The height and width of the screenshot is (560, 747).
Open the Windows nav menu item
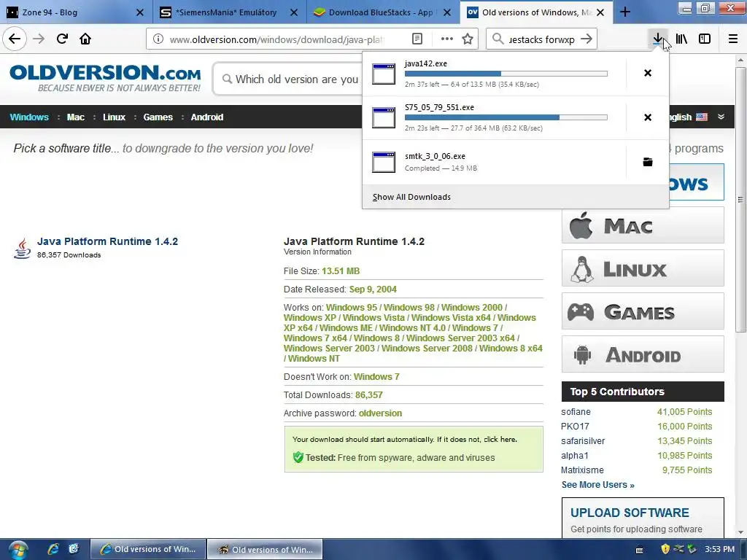click(x=29, y=117)
